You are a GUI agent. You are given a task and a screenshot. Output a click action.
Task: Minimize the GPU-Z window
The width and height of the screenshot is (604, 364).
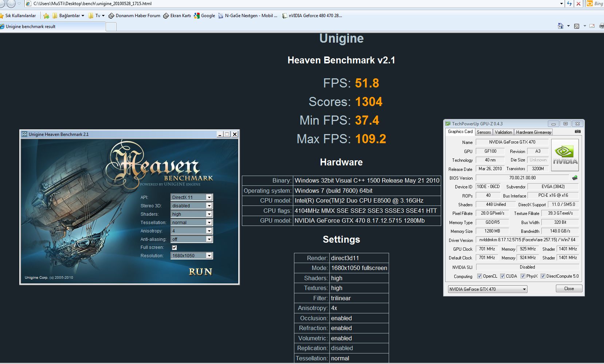click(553, 124)
